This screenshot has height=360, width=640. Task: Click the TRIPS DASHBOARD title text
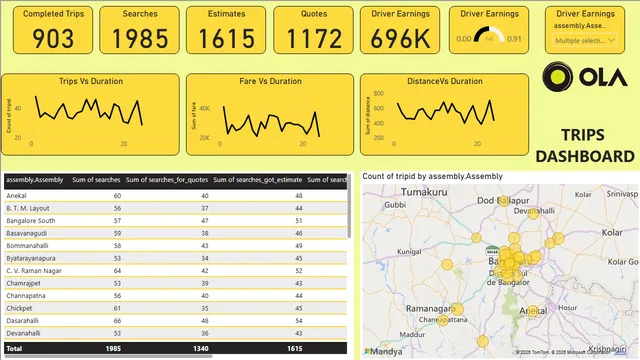coord(584,146)
